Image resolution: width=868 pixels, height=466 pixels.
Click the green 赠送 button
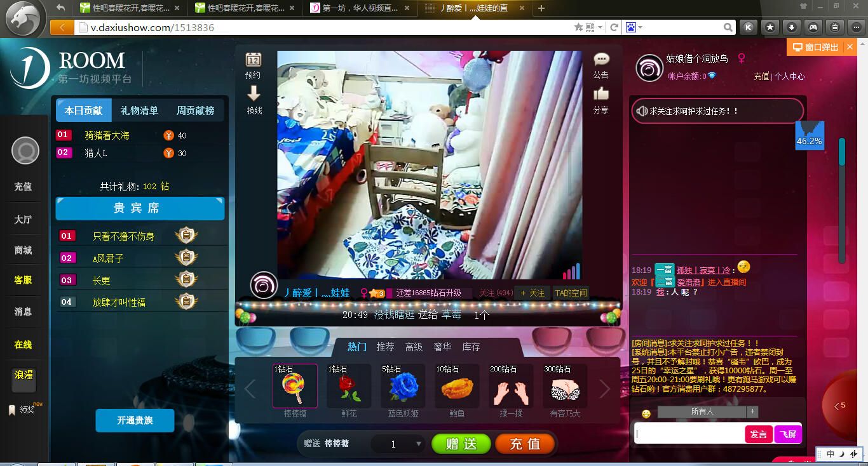point(461,444)
